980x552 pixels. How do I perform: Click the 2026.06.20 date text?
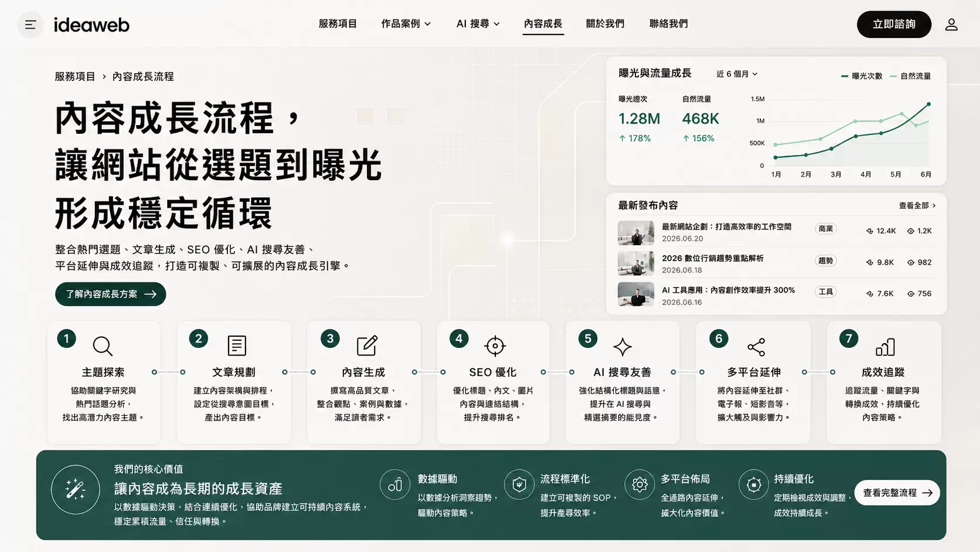[x=682, y=239]
